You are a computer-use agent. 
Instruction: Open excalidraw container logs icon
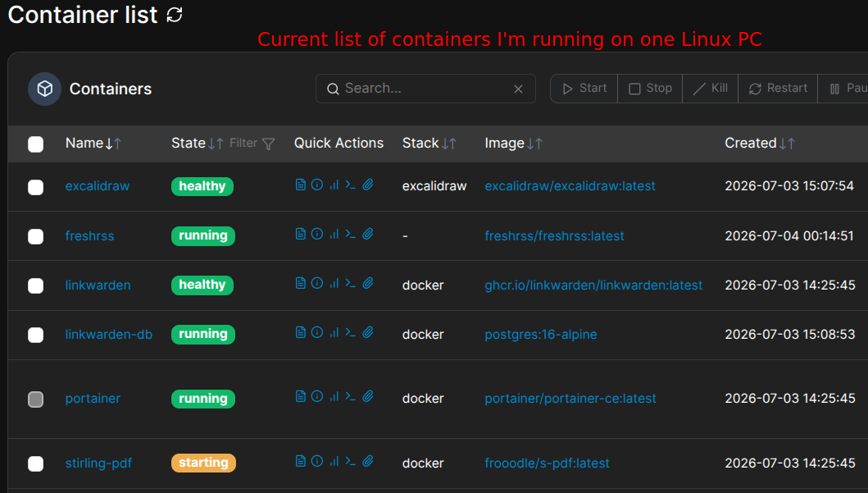(301, 185)
